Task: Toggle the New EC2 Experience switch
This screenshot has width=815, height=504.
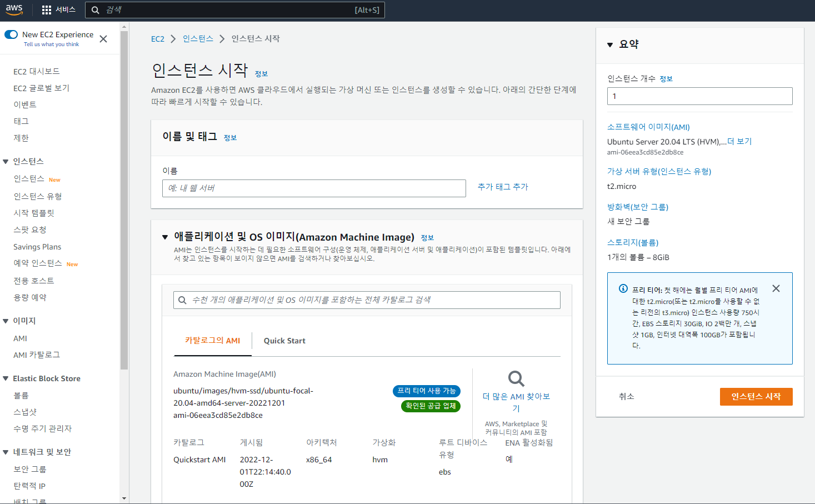Action: click(11, 34)
